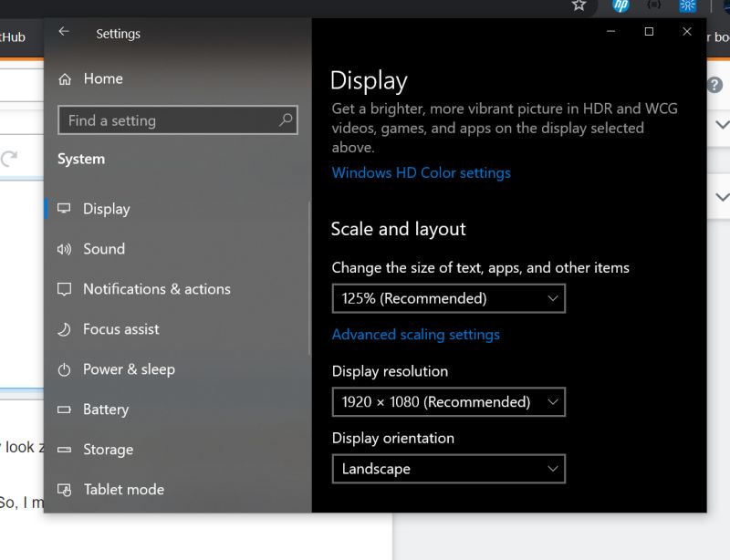Minimize the Settings window
730x560 pixels.
pos(610,32)
